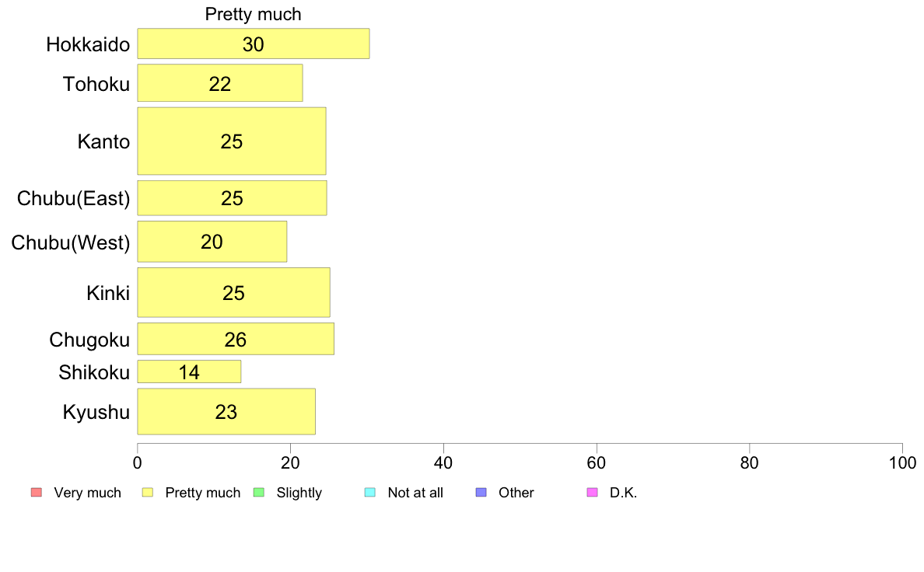Select the Shikoku bar showing 14
The image size is (924, 572).
click(189, 371)
